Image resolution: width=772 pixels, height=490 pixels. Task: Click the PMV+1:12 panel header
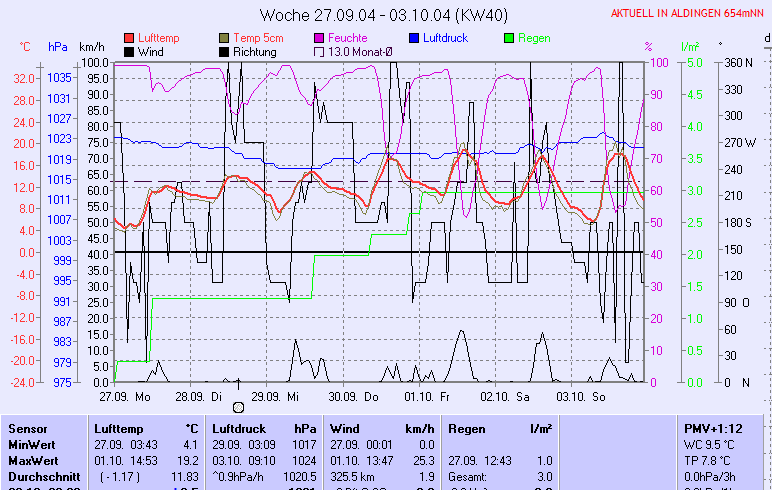click(x=712, y=428)
